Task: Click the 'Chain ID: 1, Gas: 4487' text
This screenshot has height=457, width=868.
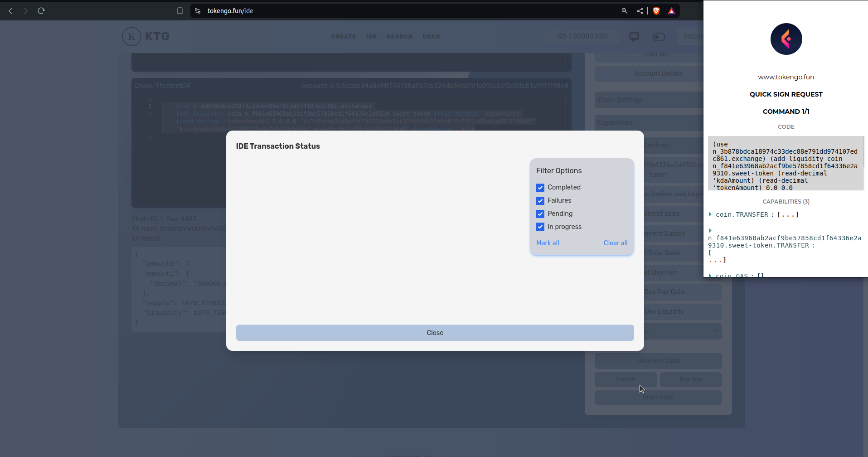Action: point(164,219)
